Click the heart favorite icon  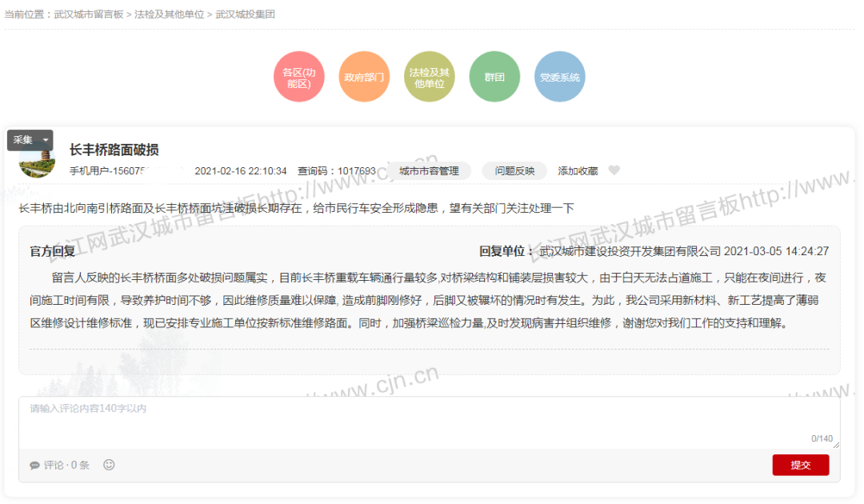[614, 170]
